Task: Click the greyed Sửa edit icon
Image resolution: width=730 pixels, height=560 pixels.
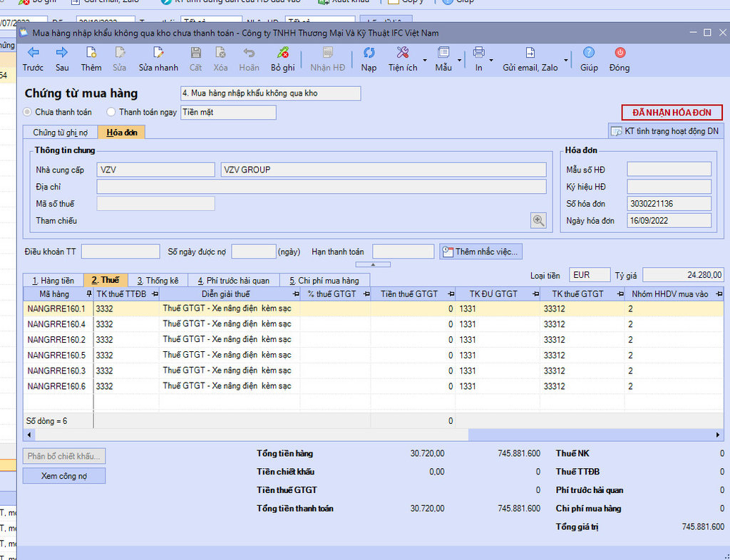Action: pyautogui.click(x=120, y=53)
